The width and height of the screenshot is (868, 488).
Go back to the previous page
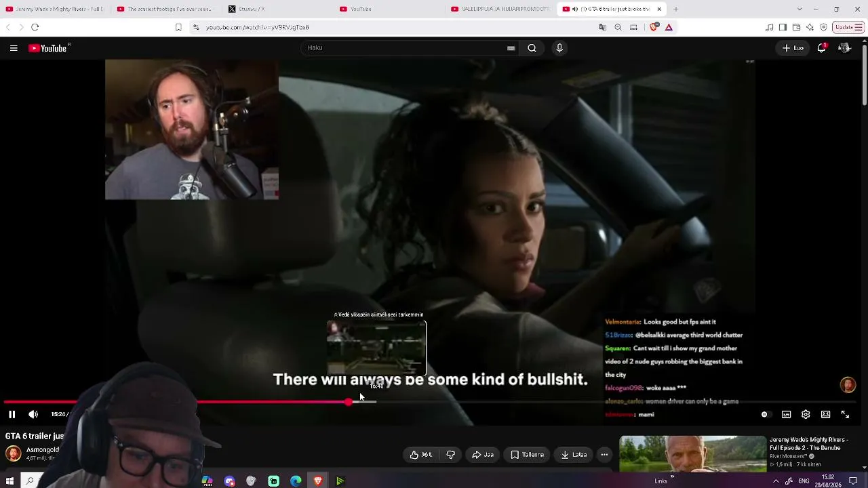point(8,27)
